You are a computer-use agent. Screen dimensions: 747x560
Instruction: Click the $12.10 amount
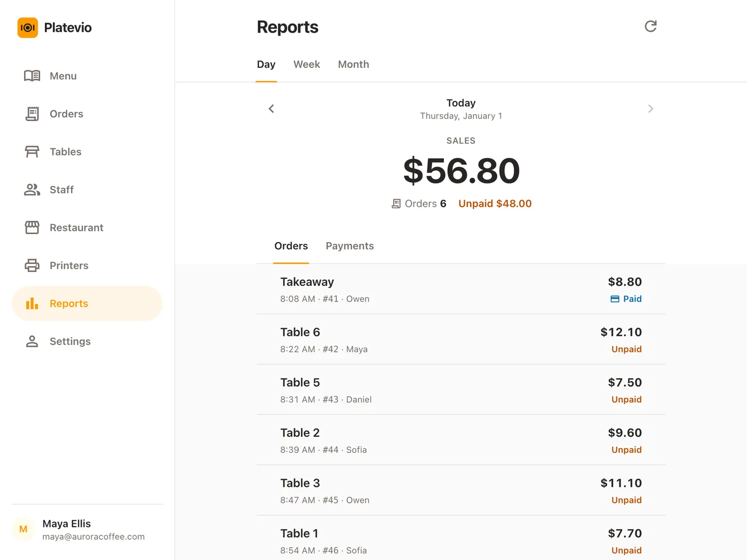tap(621, 332)
